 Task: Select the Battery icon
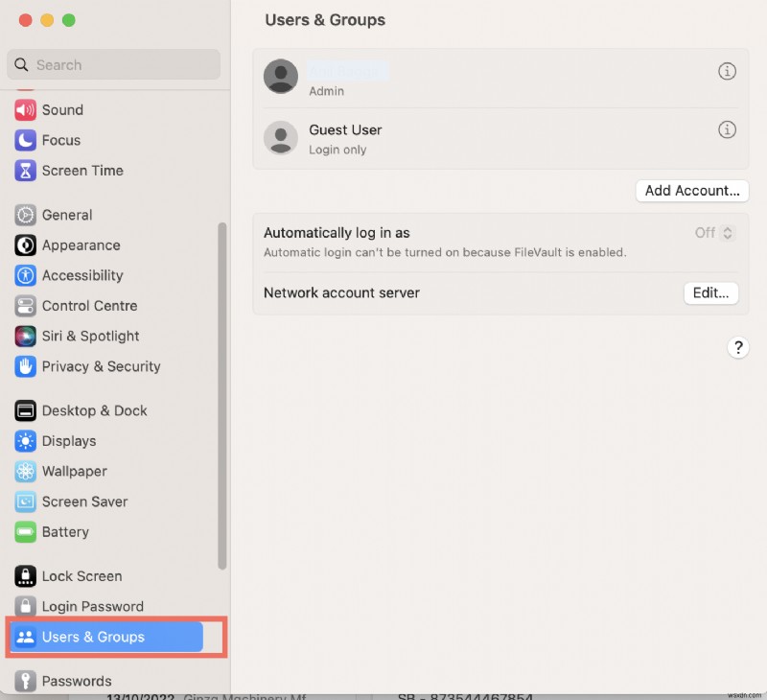click(x=25, y=532)
